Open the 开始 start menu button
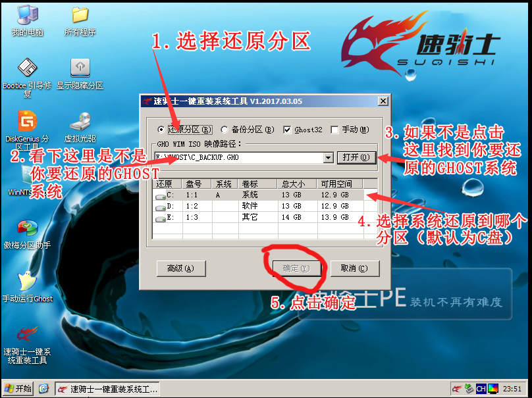 (18, 389)
